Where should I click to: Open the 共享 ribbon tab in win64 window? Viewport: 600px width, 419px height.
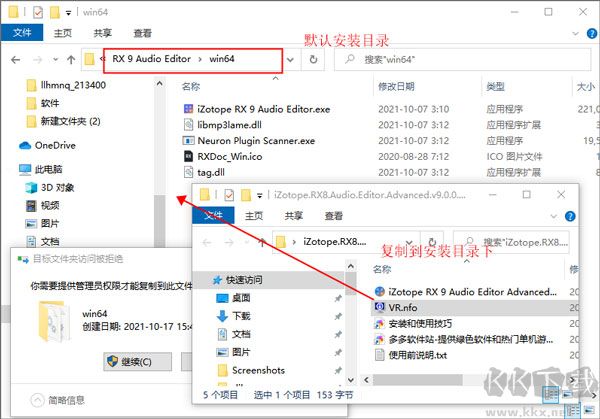click(103, 33)
